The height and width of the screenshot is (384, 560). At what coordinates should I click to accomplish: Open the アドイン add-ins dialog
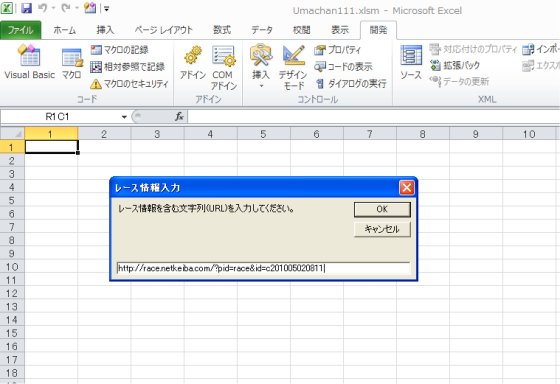pos(193,63)
